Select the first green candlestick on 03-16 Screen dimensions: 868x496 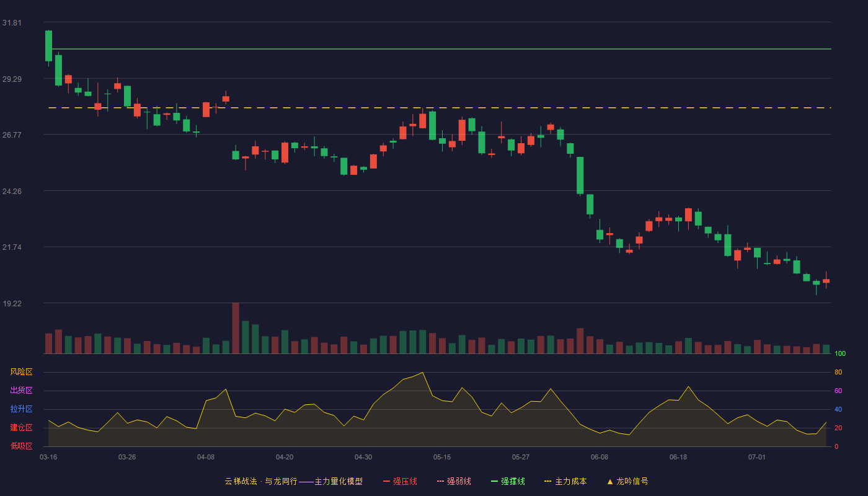[x=48, y=46]
